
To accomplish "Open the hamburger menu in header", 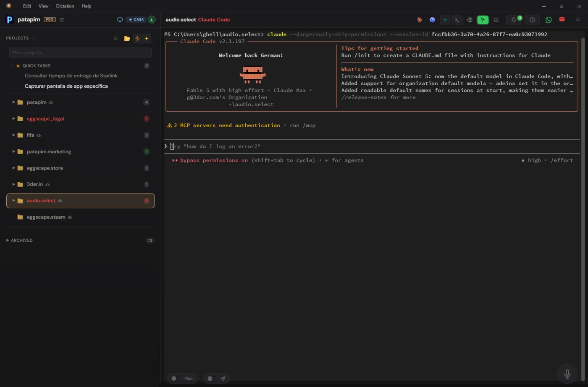I will pyautogui.click(x=577, y=19).
